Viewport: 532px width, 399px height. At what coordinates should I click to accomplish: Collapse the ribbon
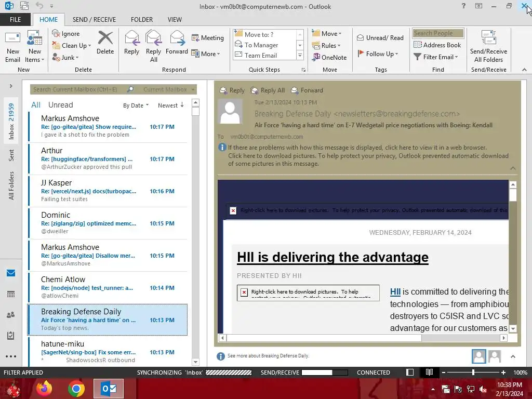[524, 70]
